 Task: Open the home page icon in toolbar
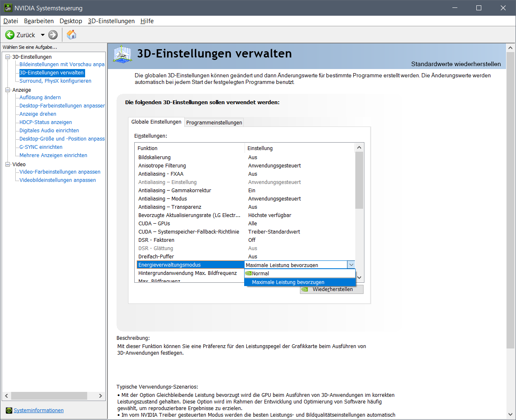(71, 35)
